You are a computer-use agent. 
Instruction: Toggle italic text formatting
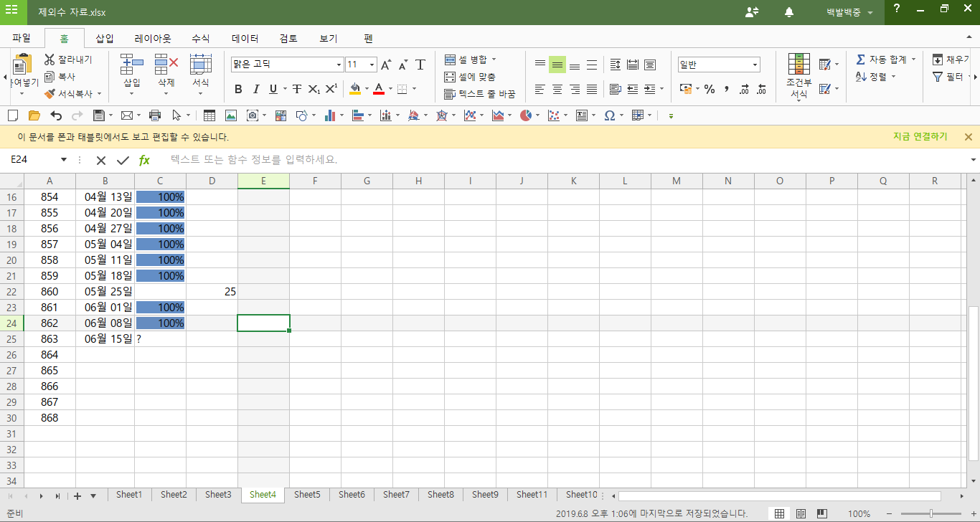tap(255, 90)
